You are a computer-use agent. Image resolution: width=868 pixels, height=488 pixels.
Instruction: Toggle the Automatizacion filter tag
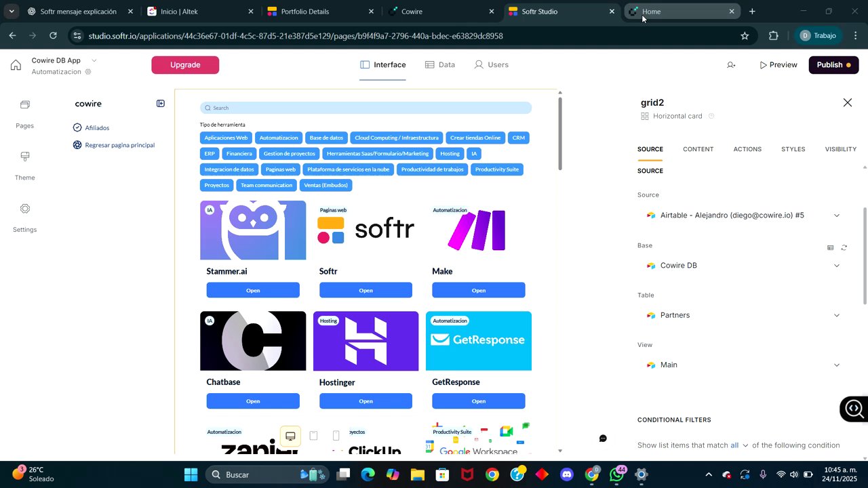[279, 138]
